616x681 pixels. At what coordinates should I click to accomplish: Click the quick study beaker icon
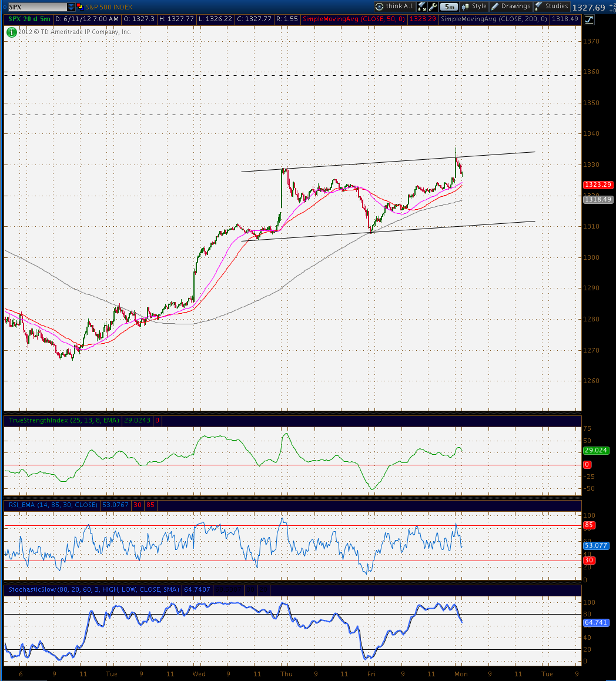coord(422,6)
